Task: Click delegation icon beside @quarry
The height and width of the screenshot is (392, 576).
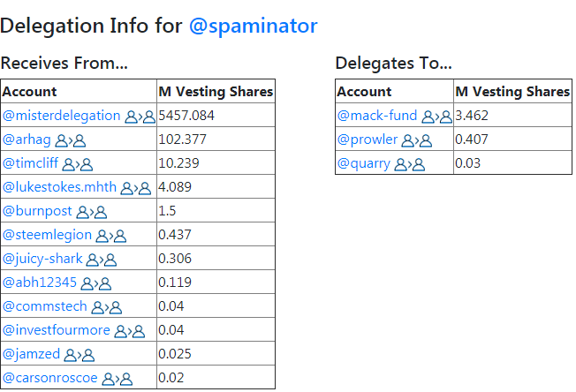Action: [x=409, y=163]
